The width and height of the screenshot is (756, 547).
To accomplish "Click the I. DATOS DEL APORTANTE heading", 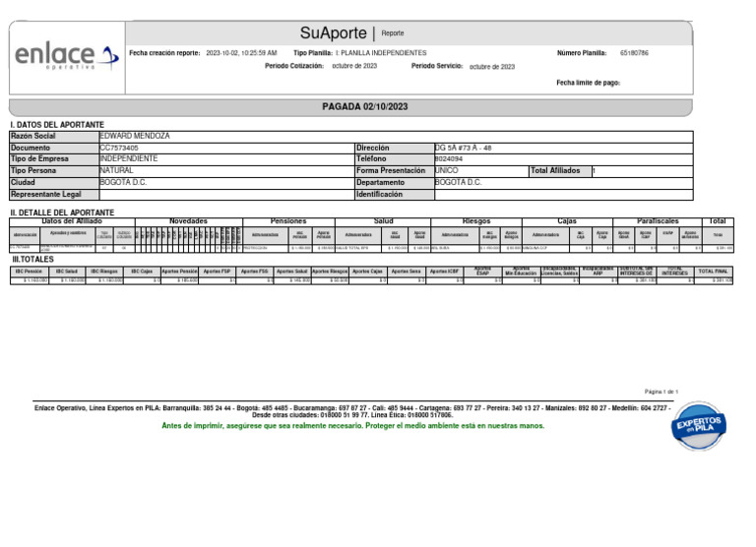I will coord(57,125).
